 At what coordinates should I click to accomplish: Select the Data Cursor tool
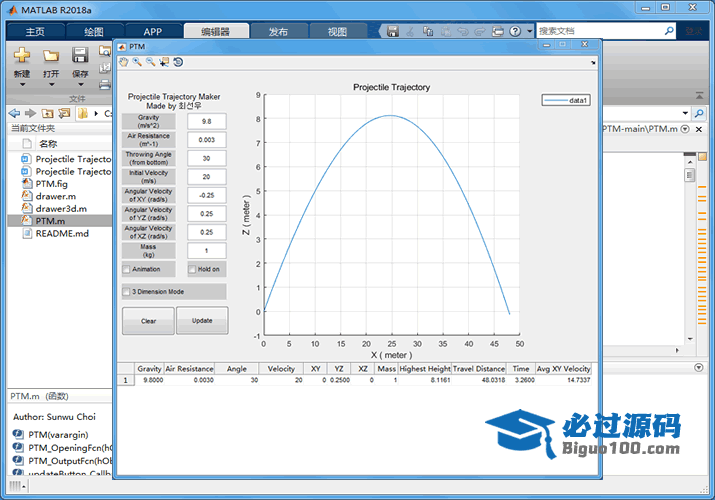point(164,62)
